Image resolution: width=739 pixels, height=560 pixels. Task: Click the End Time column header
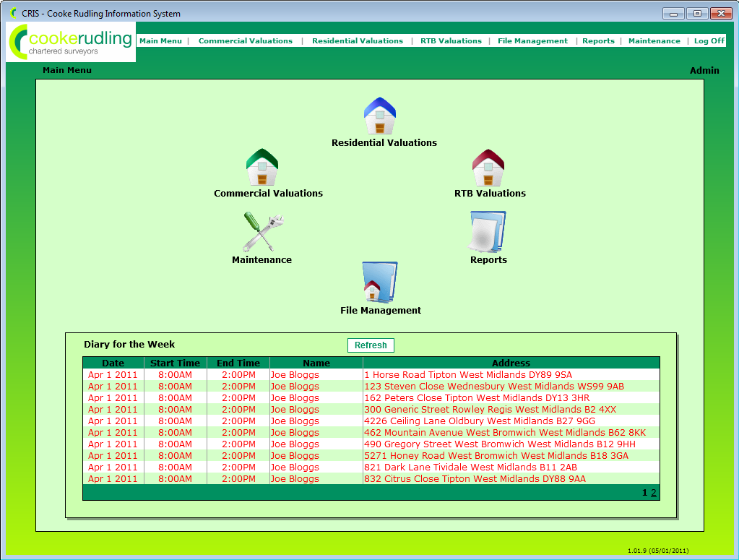tap(238, 363)
